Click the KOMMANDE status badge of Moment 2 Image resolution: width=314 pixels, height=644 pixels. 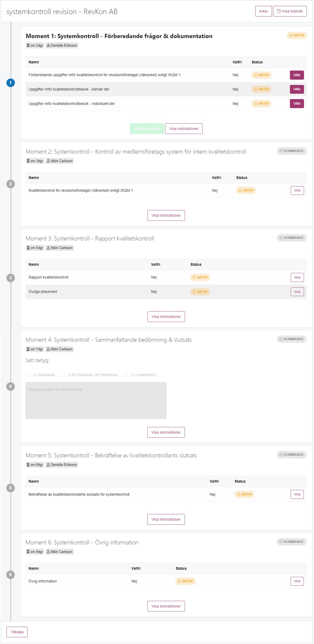coord(292,151)
